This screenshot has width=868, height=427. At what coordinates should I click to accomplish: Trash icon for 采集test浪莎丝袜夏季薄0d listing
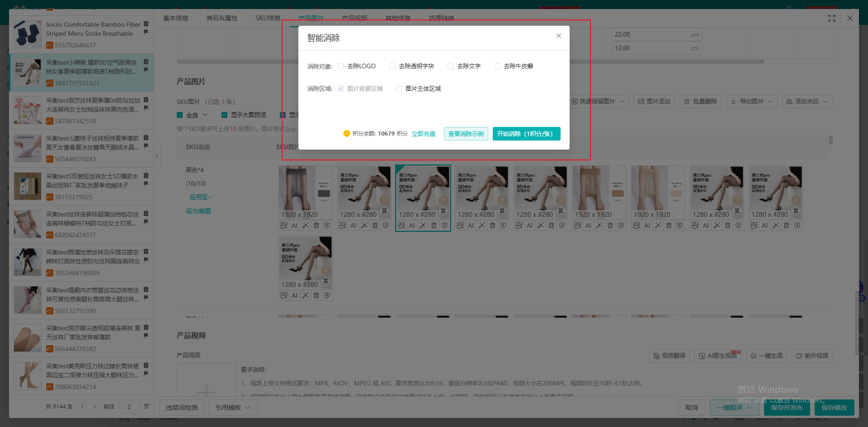point(146,99)
